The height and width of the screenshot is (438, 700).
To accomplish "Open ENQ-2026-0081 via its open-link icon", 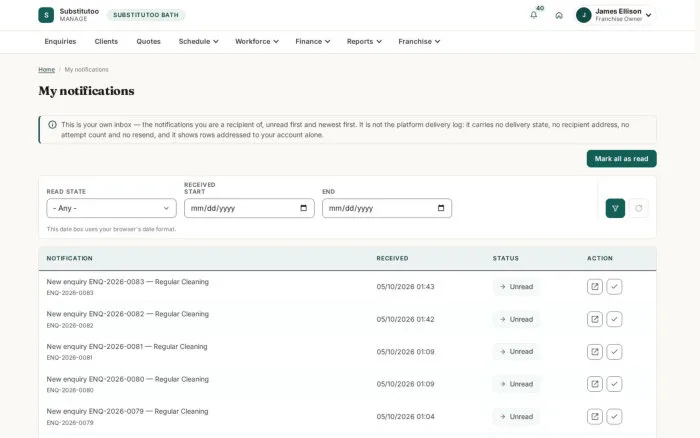I will tap(595, 352).
